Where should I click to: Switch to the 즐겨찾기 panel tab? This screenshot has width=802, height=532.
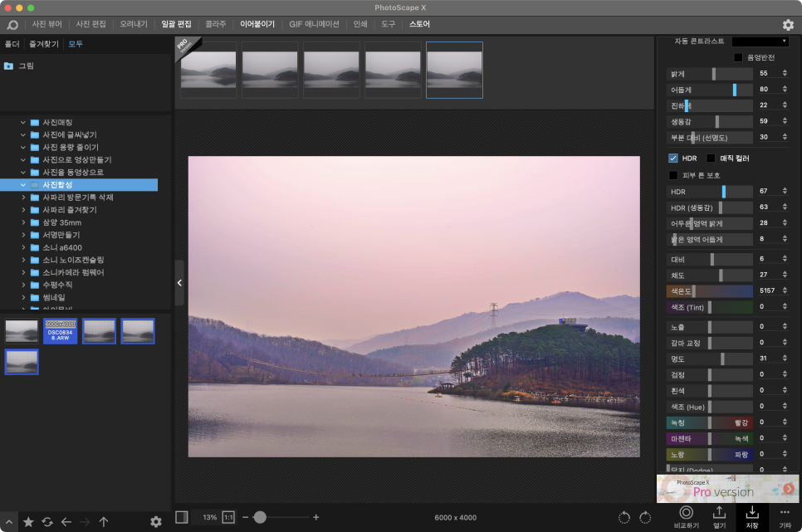44,45
